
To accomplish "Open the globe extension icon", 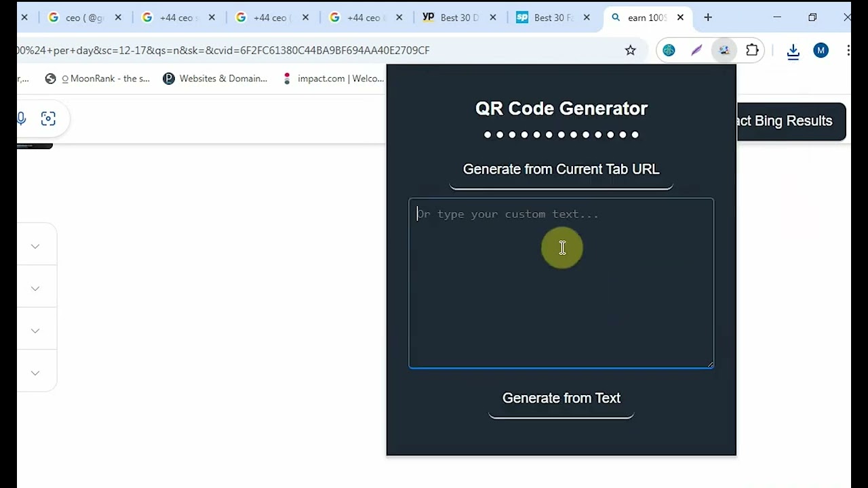I will [x=669, y=50].
